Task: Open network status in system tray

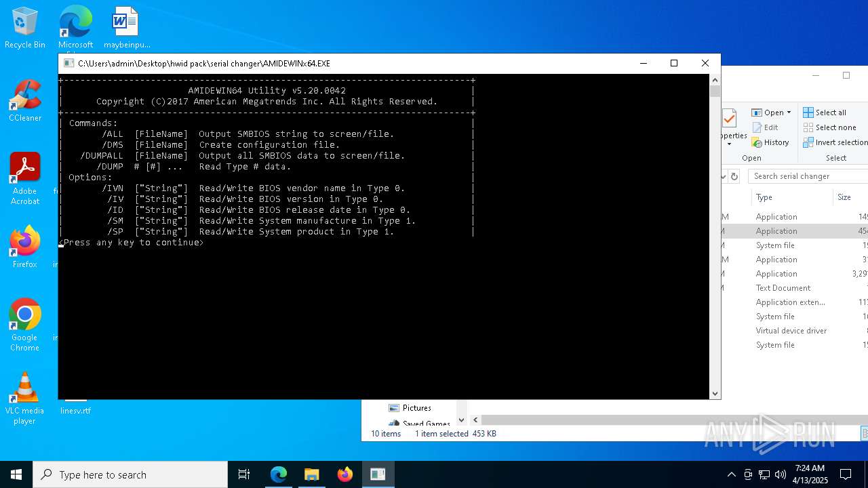Action: [764, 474]
